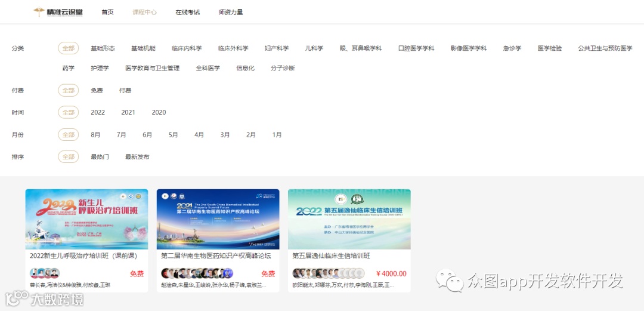Filter by 口腔医学学科 category

[x=416, y=48]
